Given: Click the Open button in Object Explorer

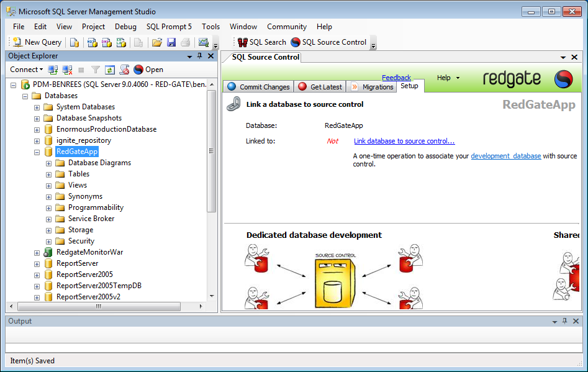Looking at the screenshot, I should [148, 70].
